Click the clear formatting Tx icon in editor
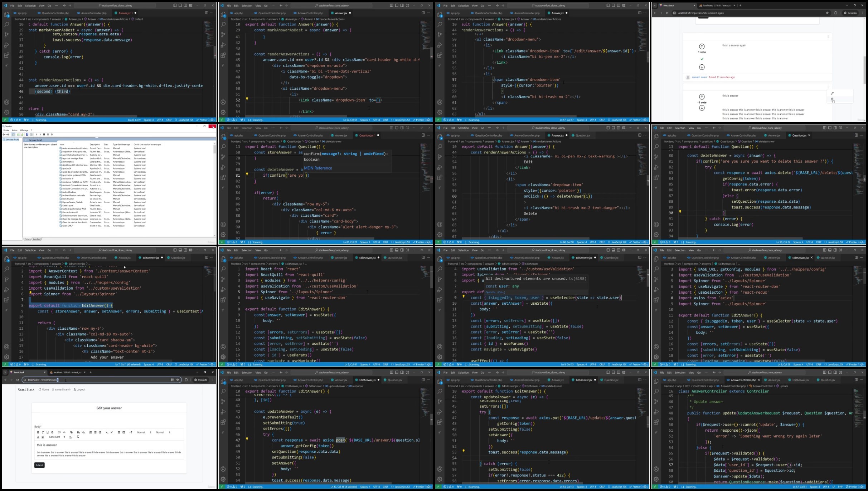The height and width of the screenshot is (491, 868). 78,437
